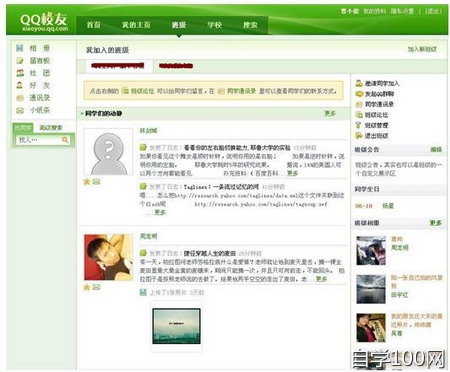Open the 相册 album icon in sidebar
The height and width of the screenshot is (372, 450).
(x=20, y=48)
